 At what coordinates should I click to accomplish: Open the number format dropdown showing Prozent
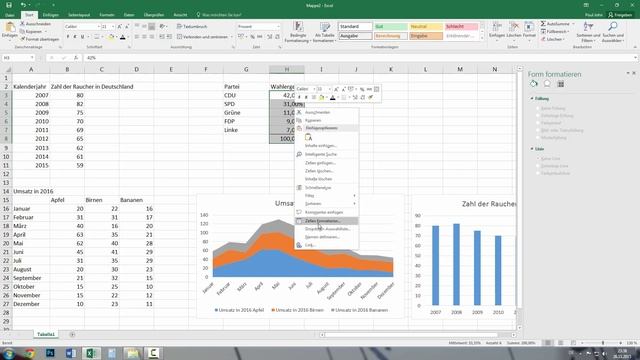[x=278, y=27]
